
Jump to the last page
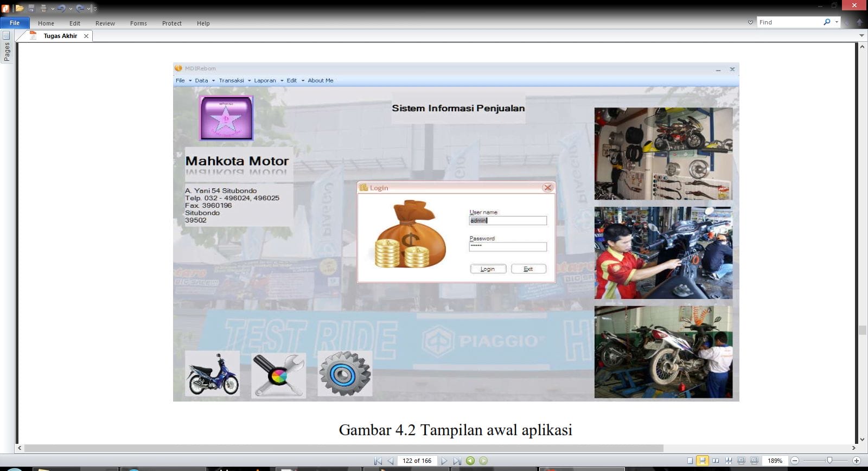click(x=457, y=461)
